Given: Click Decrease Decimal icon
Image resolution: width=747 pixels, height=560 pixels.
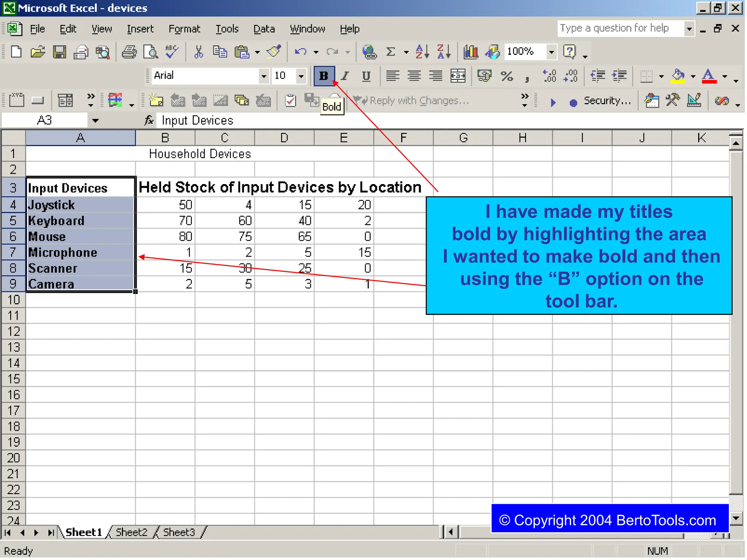Looking at the screenshot, I should tap(570, 76).
